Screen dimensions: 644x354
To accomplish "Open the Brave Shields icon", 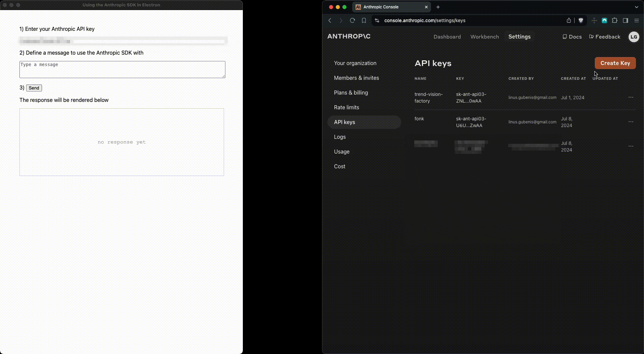I will coord(581,20).
